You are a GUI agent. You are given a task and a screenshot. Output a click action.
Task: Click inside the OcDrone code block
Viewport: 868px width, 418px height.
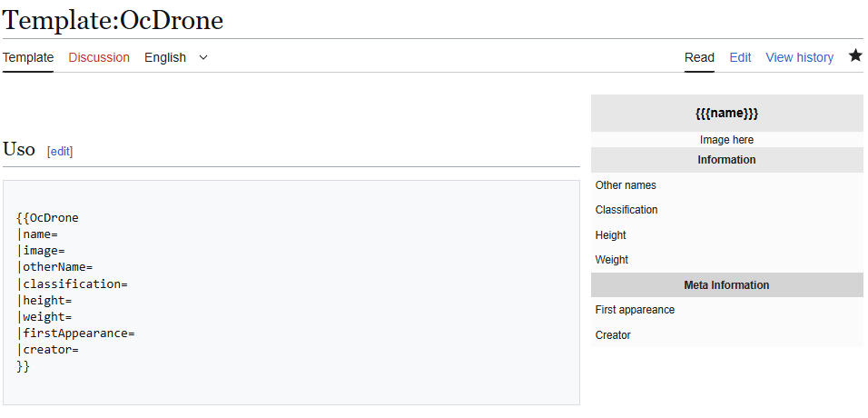(x=291, y=292)
